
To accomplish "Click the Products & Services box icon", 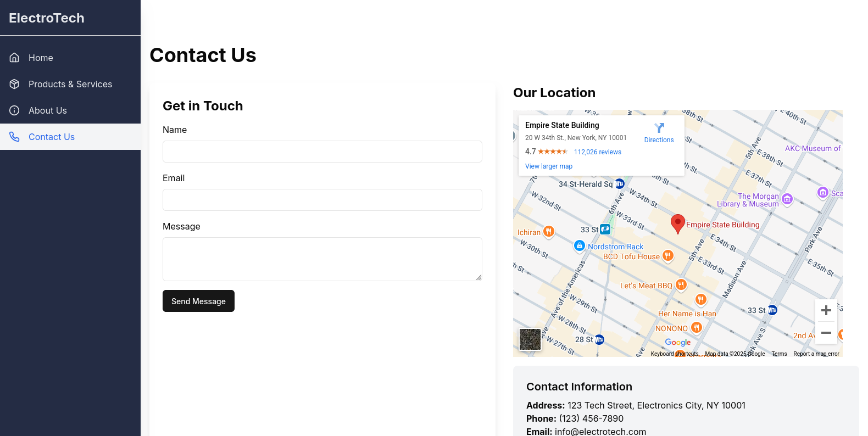I will coord(14,84).
